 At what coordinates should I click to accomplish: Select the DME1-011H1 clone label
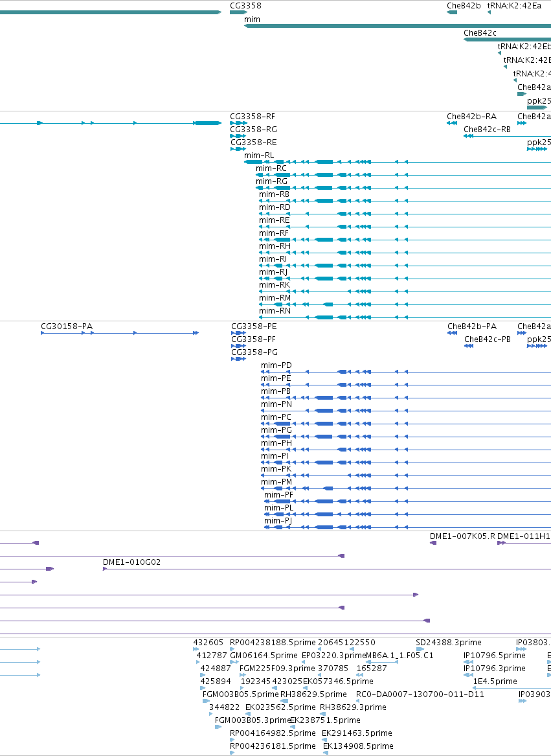point(524,536)
